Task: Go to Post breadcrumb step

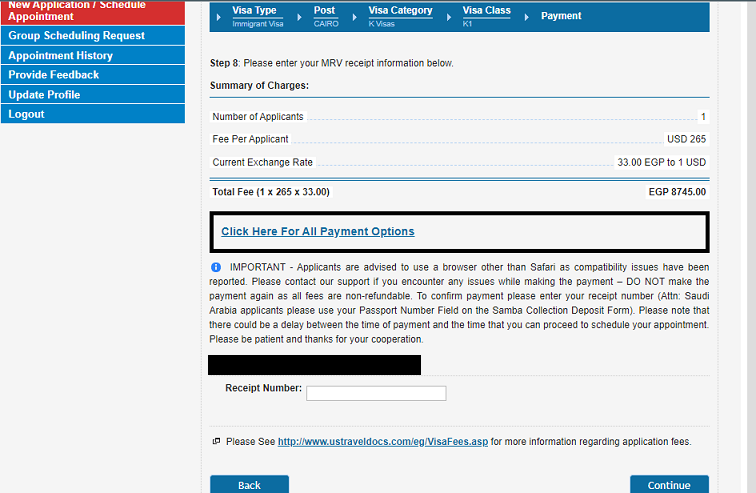Action: click(324, 10)
